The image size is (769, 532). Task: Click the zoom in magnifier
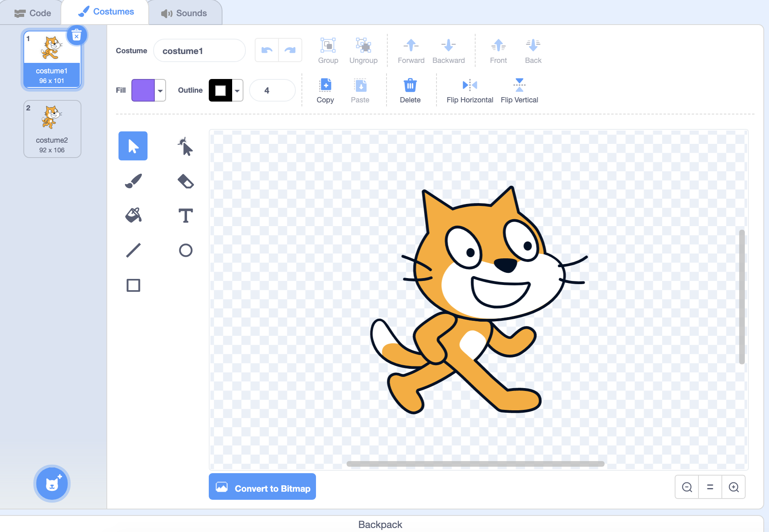[734, 487]
